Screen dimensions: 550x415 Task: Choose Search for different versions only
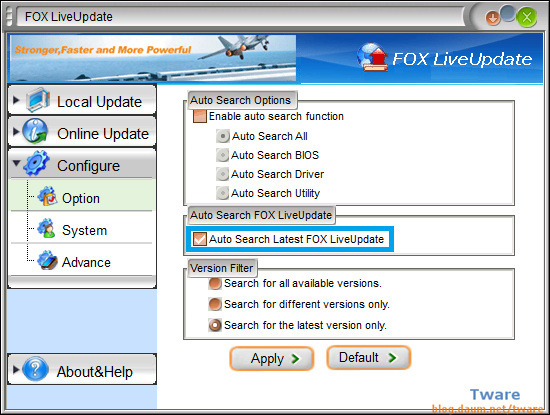coord(215,304)
